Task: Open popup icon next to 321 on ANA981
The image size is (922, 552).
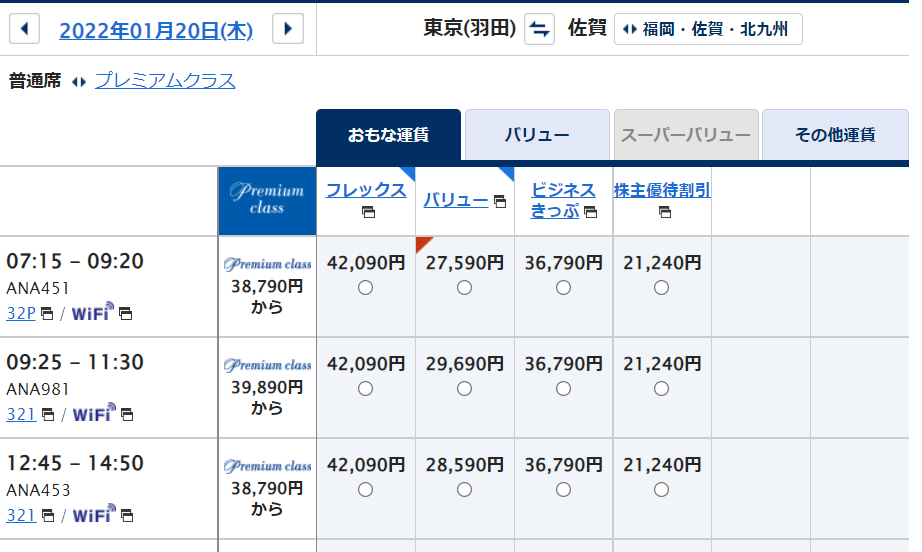Action: pyautogui.click(x=48, y=415)
